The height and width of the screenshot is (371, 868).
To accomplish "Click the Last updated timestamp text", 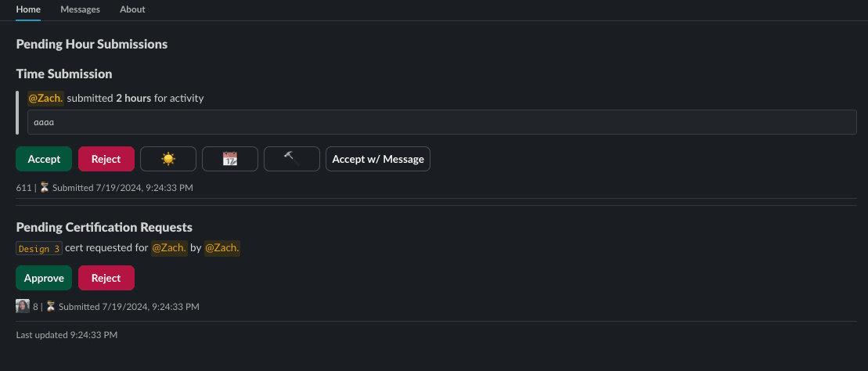I will (x=67, y=335).
